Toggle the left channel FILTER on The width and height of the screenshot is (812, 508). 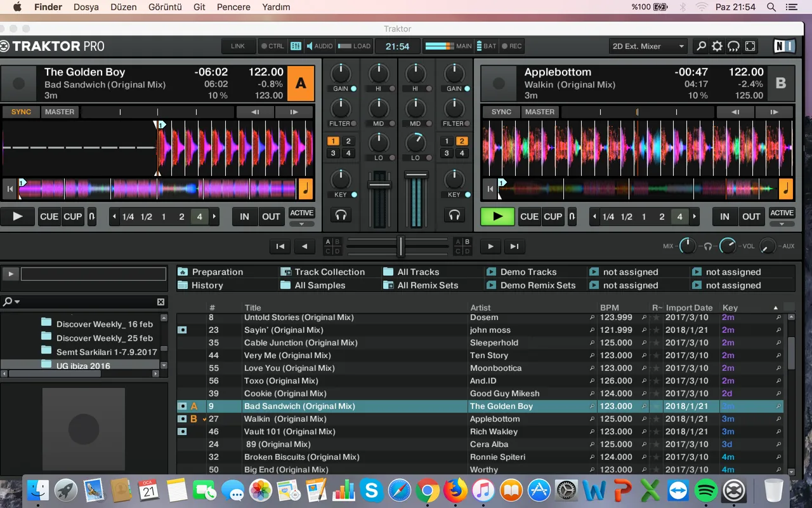(353, 124)
